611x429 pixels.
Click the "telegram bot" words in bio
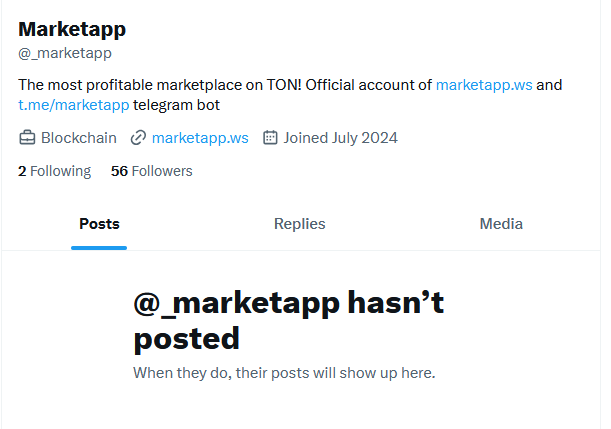point(176,105)
